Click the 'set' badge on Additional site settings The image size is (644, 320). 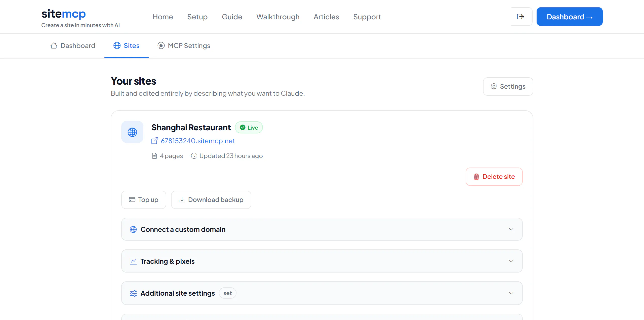(x=228, y=293)
